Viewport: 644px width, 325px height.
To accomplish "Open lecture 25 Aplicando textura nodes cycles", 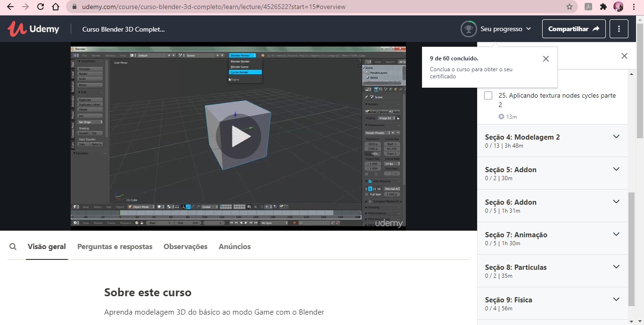I will (557, 100).
